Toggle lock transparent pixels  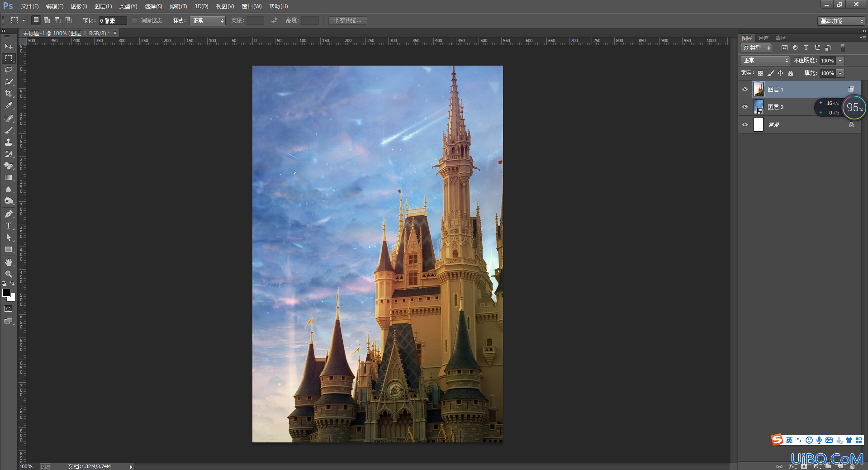click(x=760, y=73)
